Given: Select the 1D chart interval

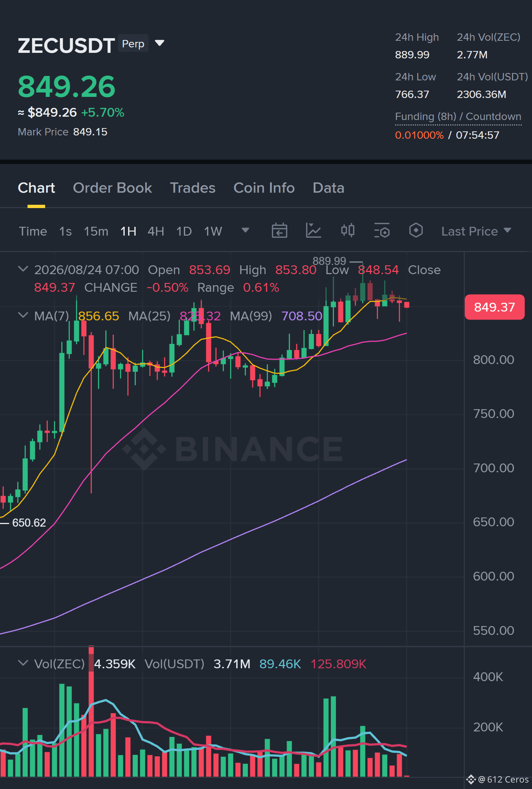Looking at the screenshot, I should 184,231.
